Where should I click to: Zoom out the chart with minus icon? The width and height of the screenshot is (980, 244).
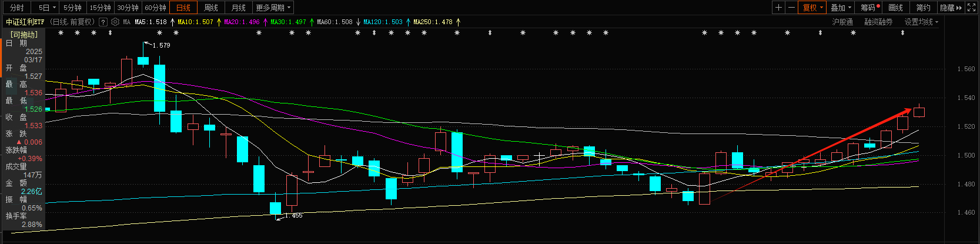coord(791,8)
